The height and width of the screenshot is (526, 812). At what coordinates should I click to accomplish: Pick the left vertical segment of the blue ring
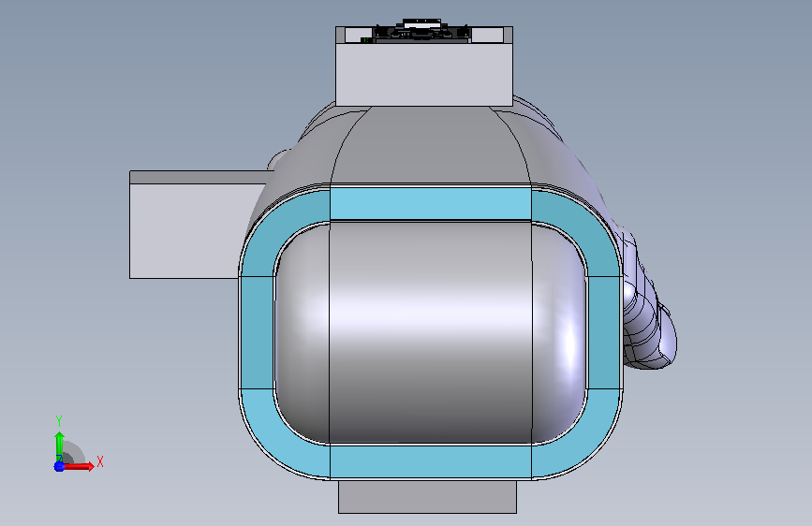(258, 332)
